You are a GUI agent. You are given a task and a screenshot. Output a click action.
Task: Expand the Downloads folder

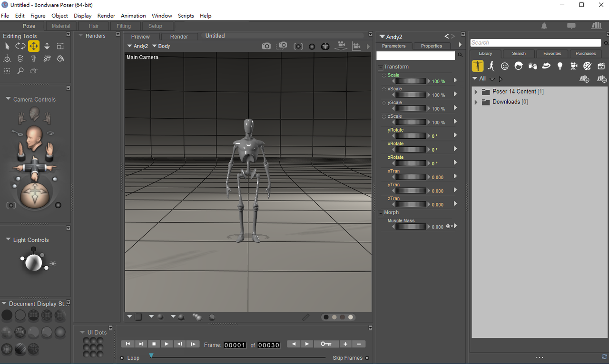click(x=476, y=102)
